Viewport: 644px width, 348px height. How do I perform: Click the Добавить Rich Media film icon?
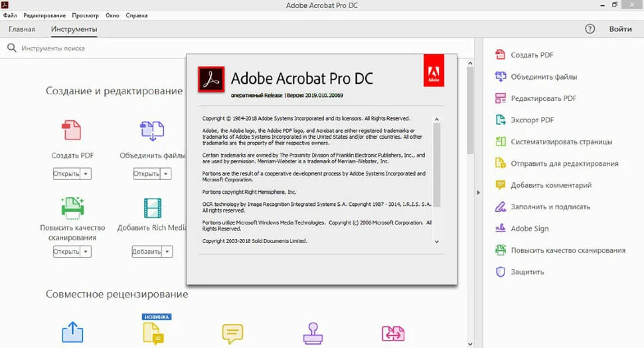[153, 208]
